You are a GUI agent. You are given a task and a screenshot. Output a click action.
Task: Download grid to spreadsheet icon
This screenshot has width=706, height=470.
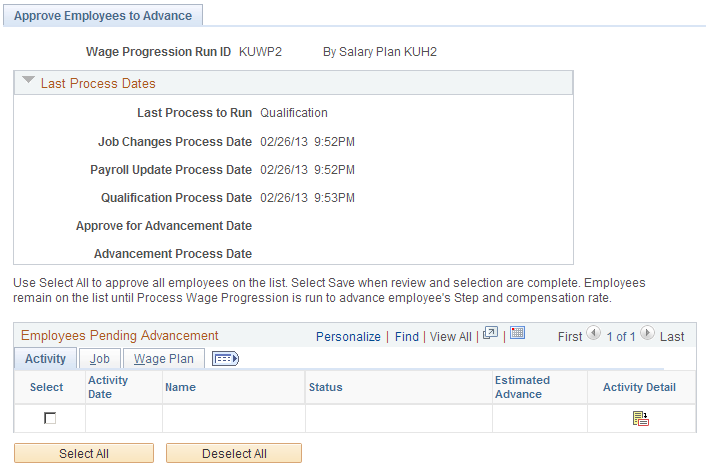[517, 333]
